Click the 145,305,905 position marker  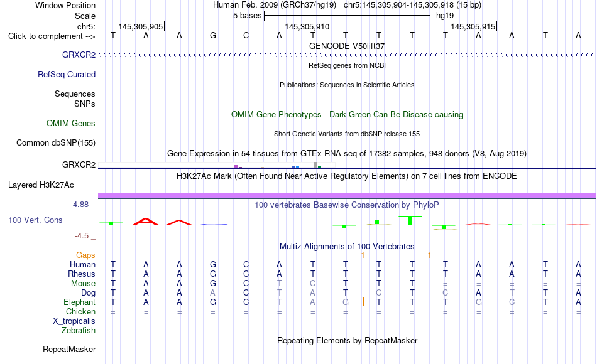pos(141,26)
